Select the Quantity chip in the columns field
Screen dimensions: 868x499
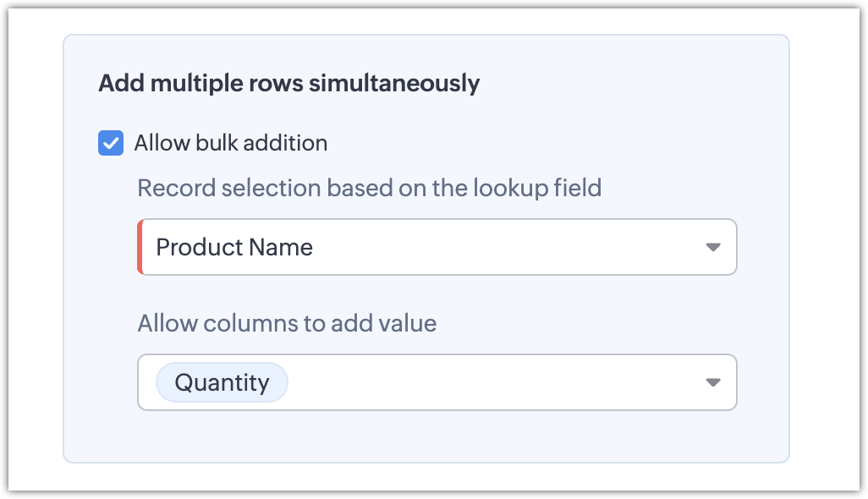pos(222,382)
